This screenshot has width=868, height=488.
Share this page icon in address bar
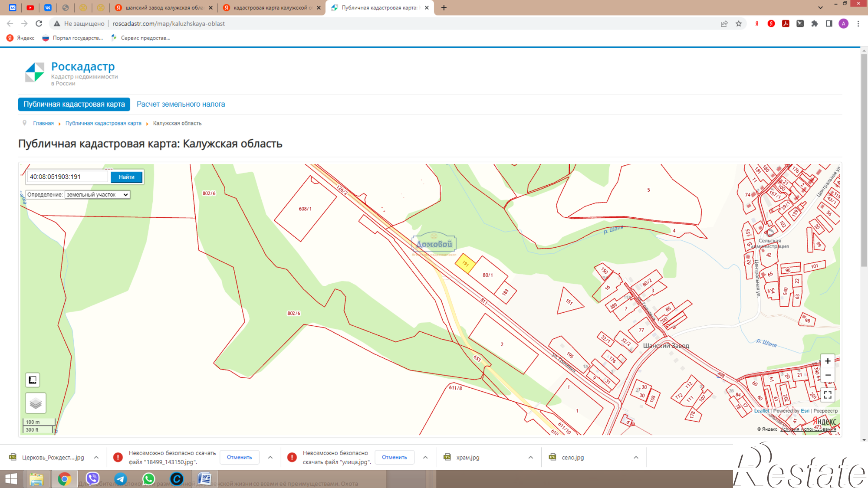(724, 23)
